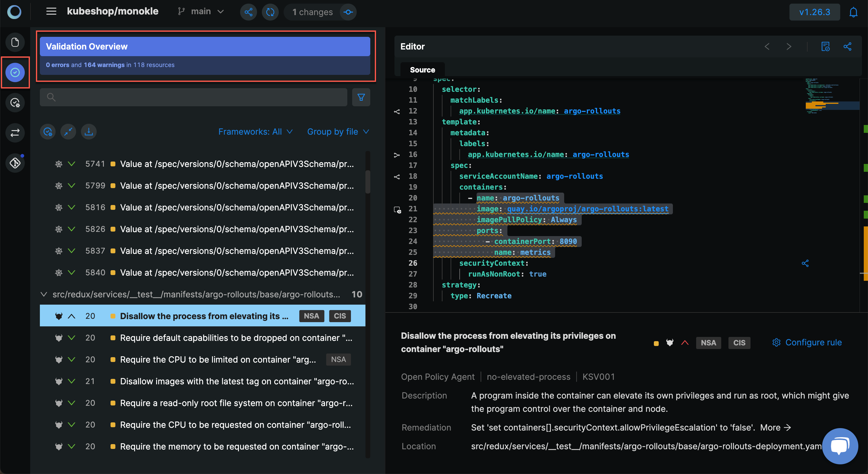
Task: Open the Explorer/files panel icon
Action: 15,42
